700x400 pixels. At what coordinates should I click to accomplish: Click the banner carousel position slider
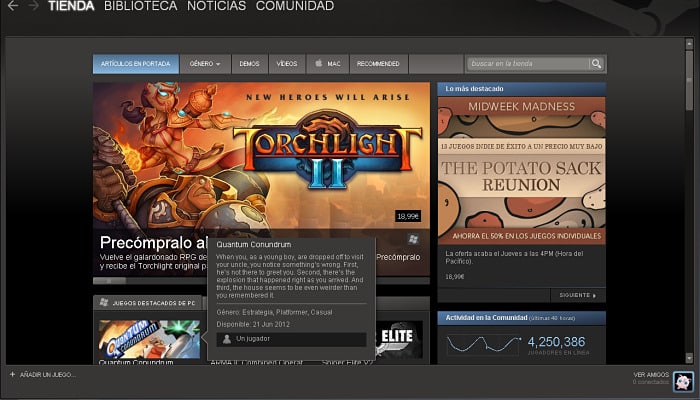[x=109, y=281]
